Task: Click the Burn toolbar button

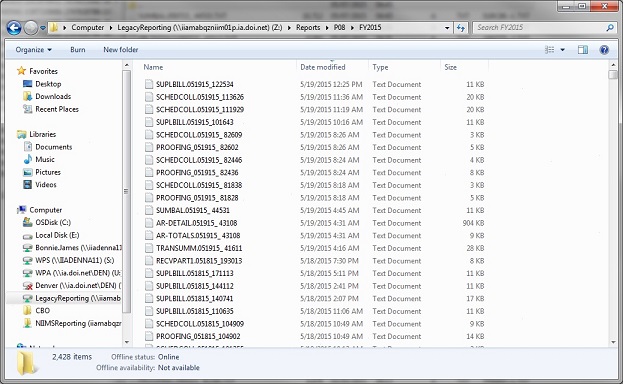Action: point(77,50)
